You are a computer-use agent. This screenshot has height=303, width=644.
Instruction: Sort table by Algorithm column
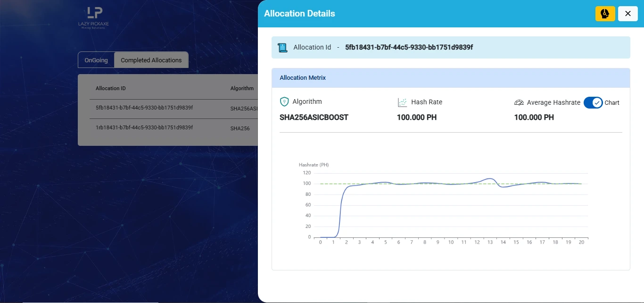pyautogui.click(x=242, y=88)
